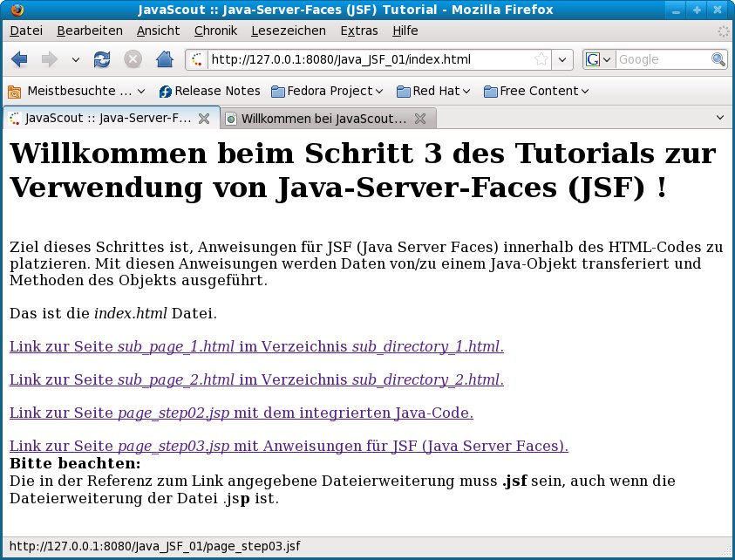Screen dimensions: 735x560
Task: Open the Lesezeichen menu
Action: pos(288,31)
